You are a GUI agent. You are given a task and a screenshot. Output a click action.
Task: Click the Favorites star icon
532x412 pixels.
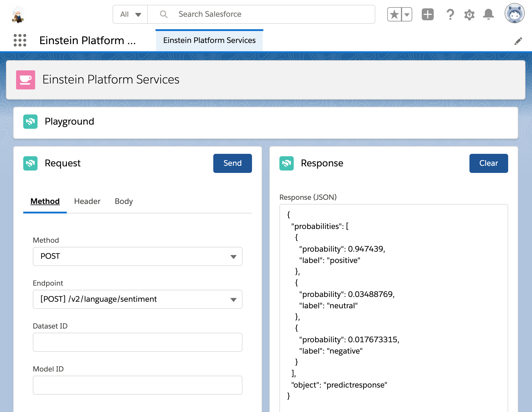pos(394,14)
